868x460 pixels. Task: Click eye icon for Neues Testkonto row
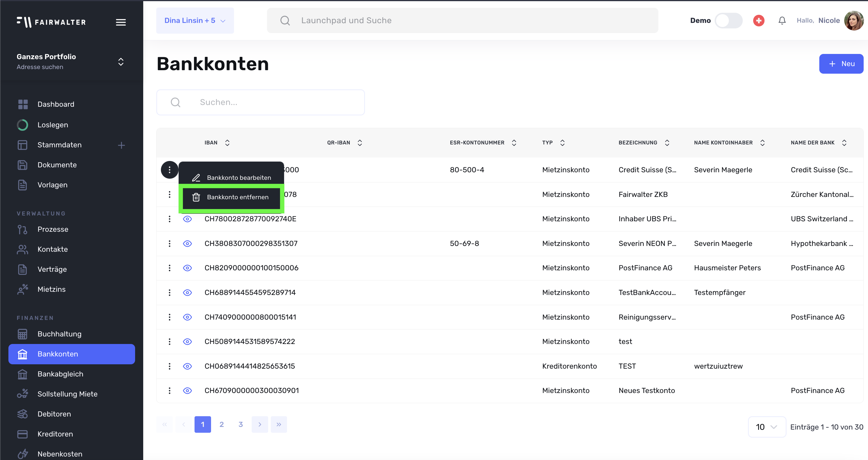point(187,391)
